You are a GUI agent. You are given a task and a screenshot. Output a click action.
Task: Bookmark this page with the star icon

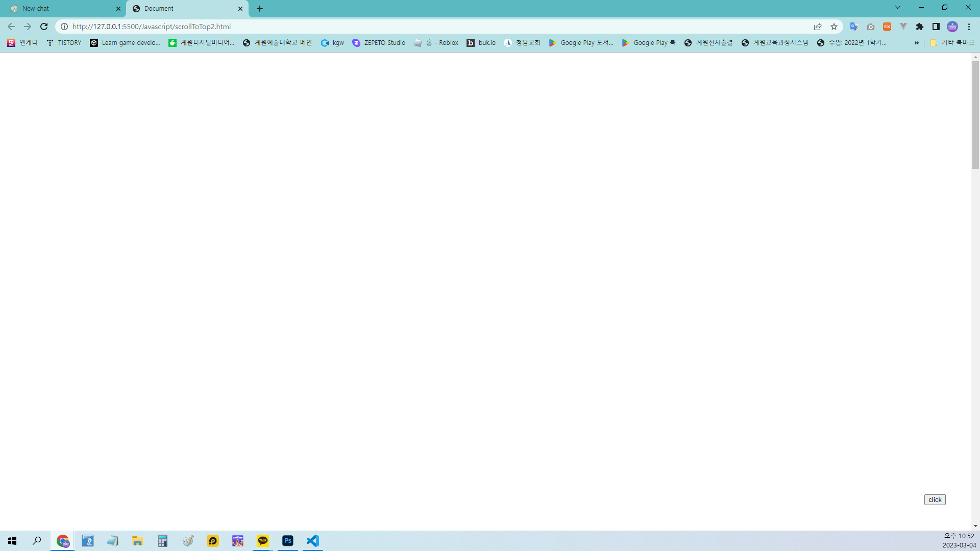coord(834,27)
